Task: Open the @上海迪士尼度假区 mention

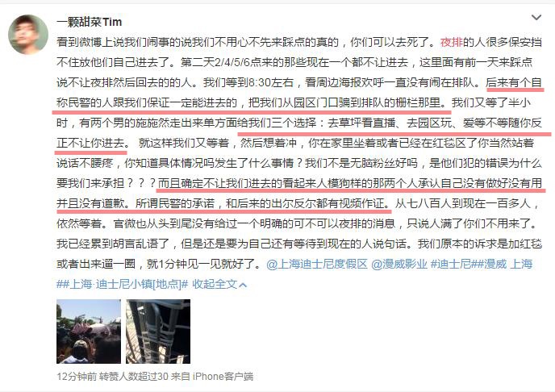Action: (317, 264)
